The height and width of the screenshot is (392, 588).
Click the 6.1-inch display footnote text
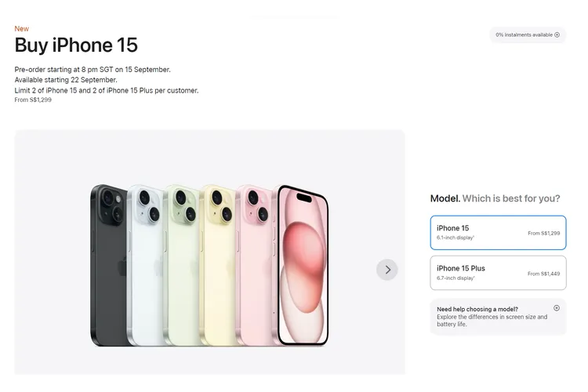pos(456,238)
